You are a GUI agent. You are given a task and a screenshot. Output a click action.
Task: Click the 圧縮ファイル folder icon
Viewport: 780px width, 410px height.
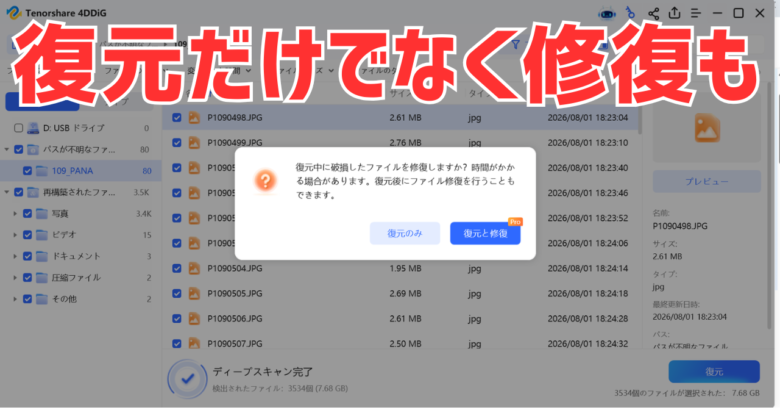click(42, 278)
